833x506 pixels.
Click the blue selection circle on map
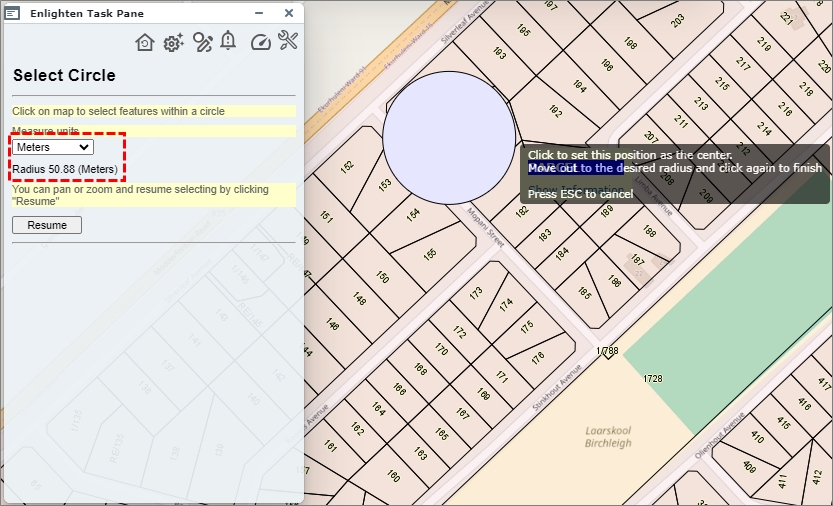point(447,134)
